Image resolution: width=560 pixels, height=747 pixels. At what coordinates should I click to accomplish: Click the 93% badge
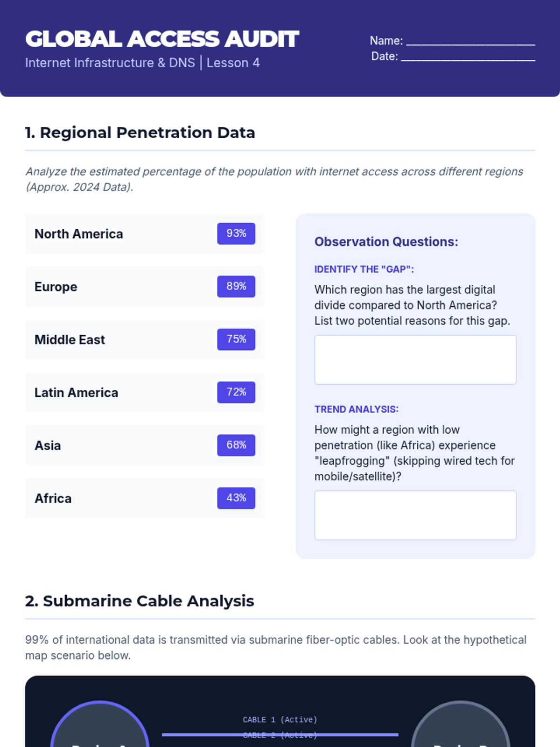236,233
